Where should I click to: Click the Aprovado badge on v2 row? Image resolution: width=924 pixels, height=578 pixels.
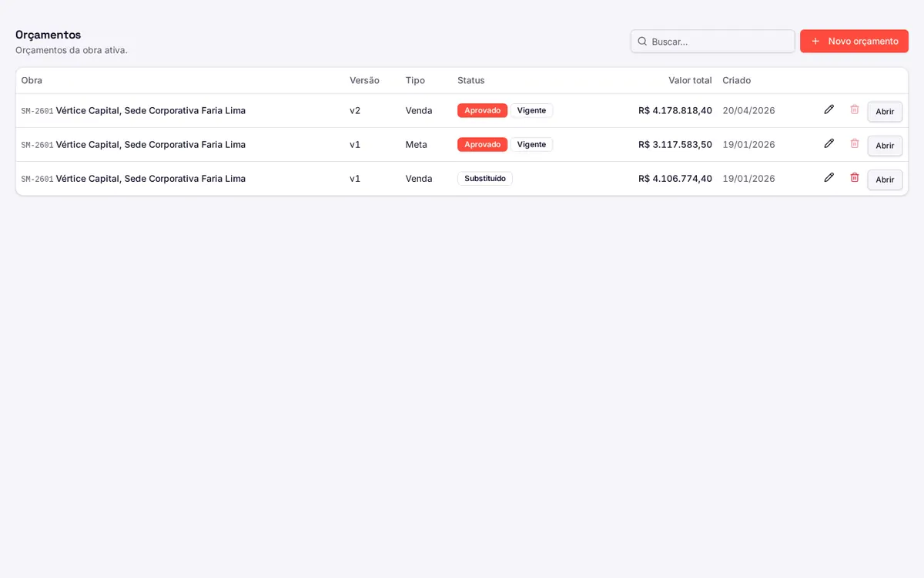(482, 110)
